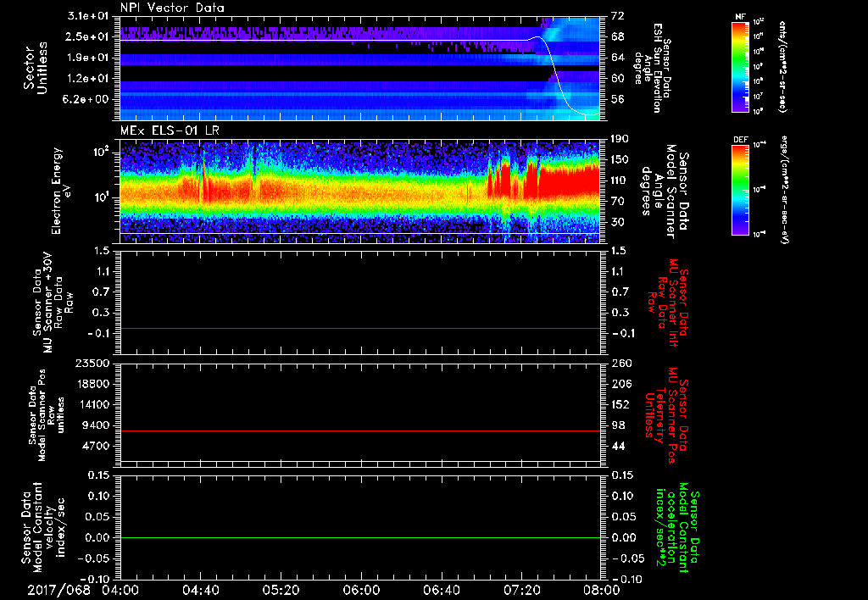Viewport: 868px width, 600px height.
Task: Click the 1.2e+01 Sector tick label
Action: click(88, 79)
